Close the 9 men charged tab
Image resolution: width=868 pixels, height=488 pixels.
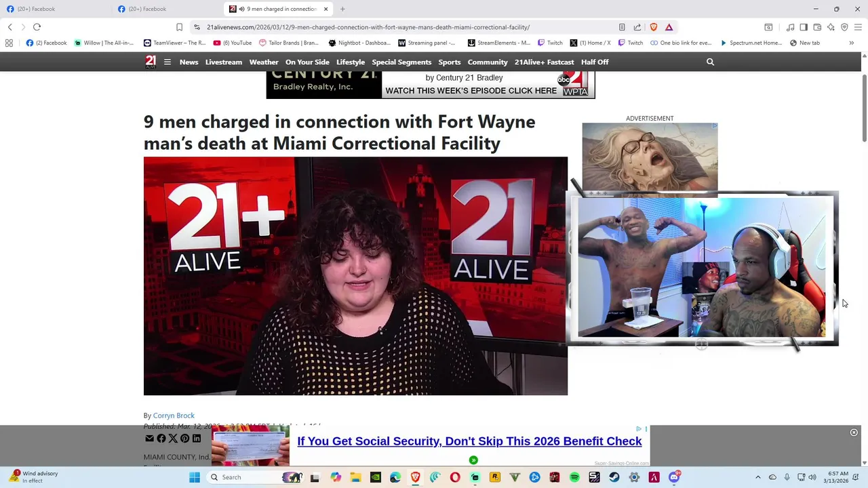coord(325,9)
